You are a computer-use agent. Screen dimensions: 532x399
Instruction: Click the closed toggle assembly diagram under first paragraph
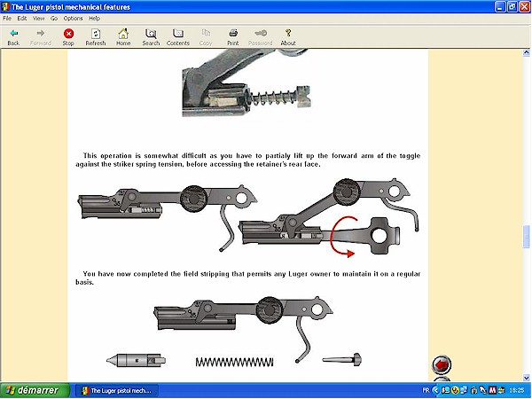(x=167, y=217)
